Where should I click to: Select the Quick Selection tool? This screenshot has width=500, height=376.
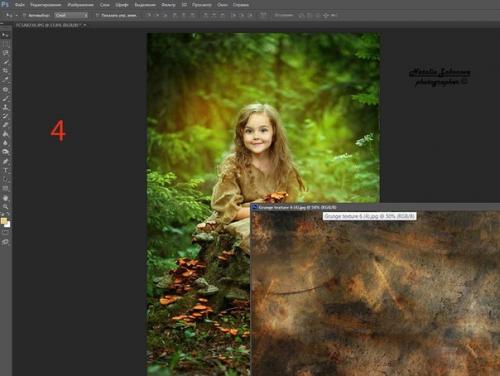point(5,62)
